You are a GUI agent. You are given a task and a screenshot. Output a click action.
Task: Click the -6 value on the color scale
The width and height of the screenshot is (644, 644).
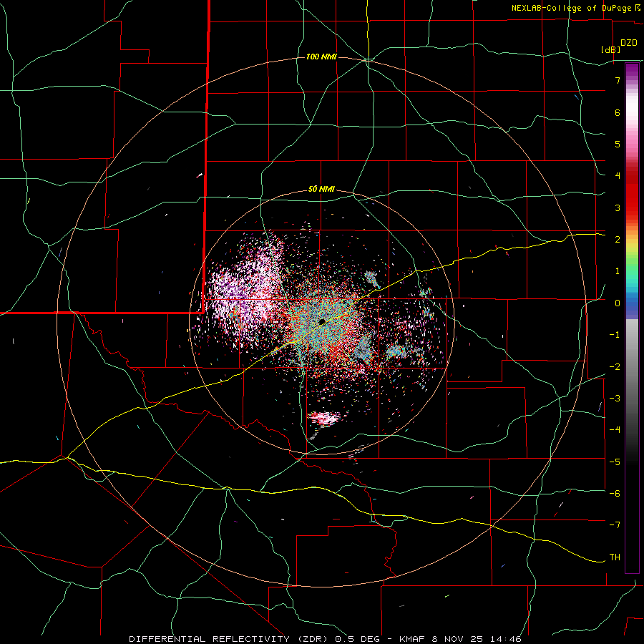pyautogui.click(x=615, y=494)
